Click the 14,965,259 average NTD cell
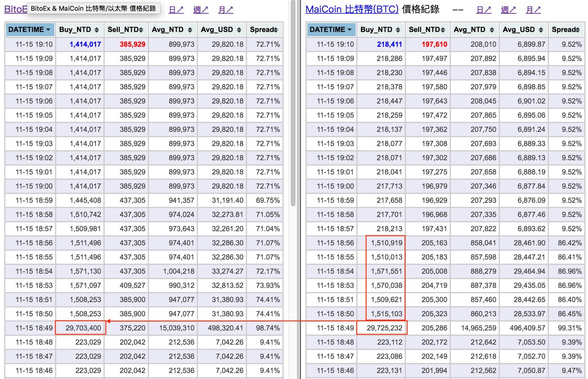Screen dimensions: 588x379 [474, 328]
